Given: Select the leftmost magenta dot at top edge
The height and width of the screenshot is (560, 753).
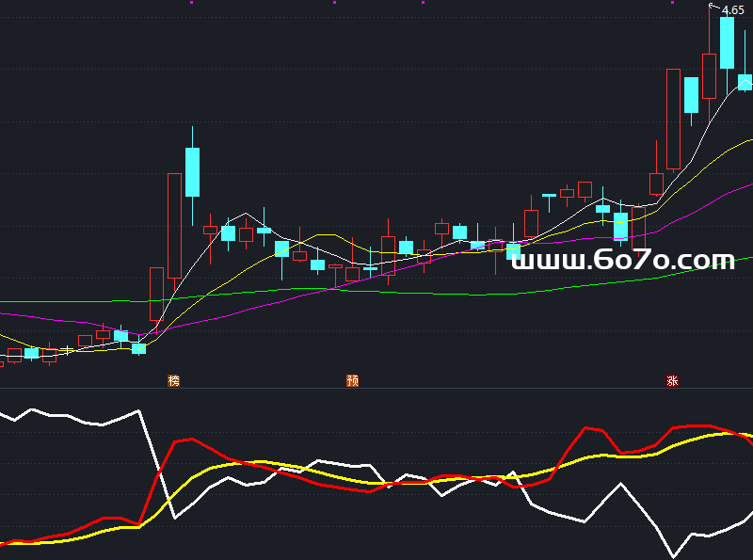Looking at the screenshot, I should pos(192,3).
